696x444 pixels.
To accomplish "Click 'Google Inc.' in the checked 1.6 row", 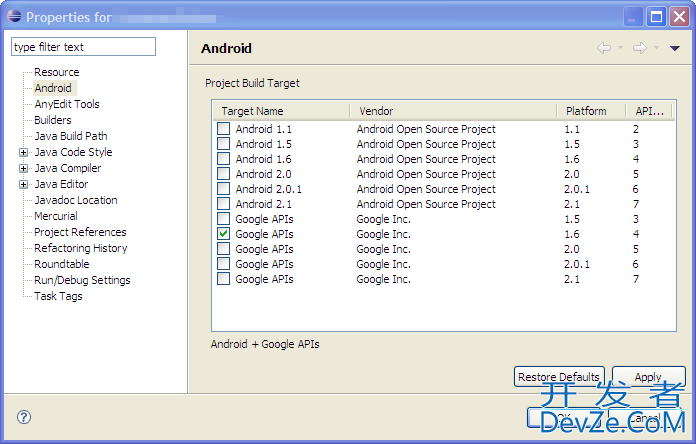I will tap(384, 234).
